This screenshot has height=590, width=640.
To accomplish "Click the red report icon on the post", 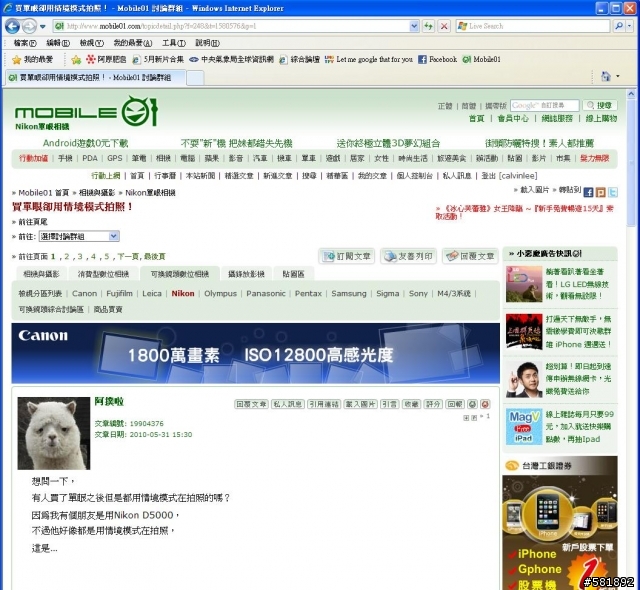I will pyautogui.click(x=485, y=404).
